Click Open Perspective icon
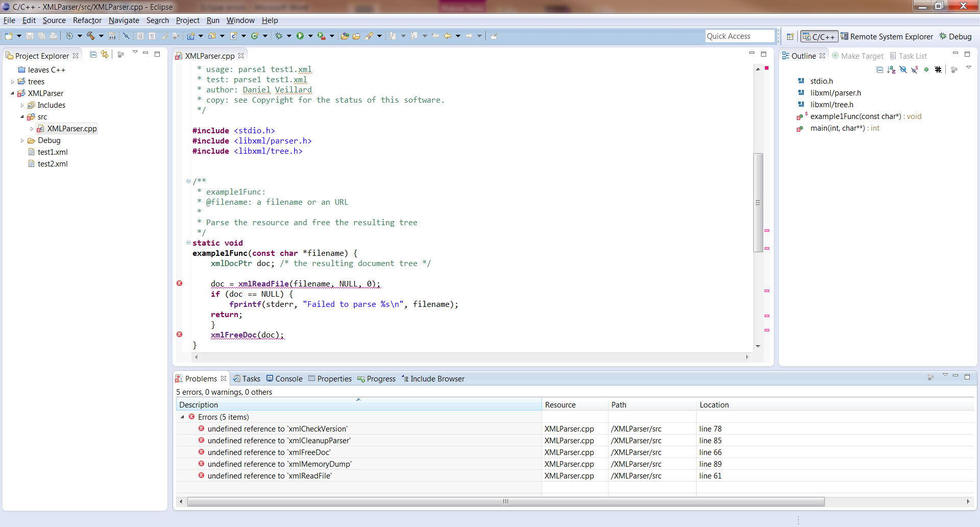 pos(790,37)
